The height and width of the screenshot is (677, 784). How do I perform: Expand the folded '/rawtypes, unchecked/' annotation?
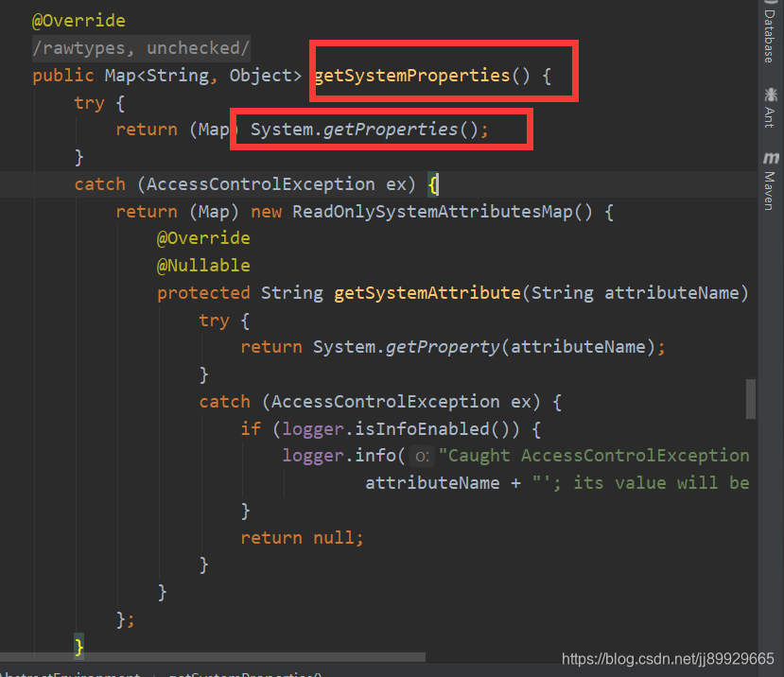(141, 48)
